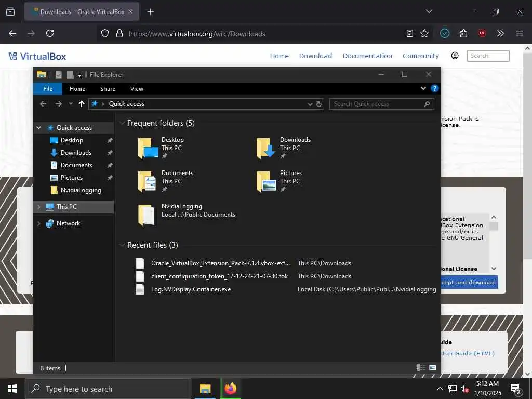Click the search magnifier in Quick access search
The image size is (532, 399).
(x=427, y=104)
